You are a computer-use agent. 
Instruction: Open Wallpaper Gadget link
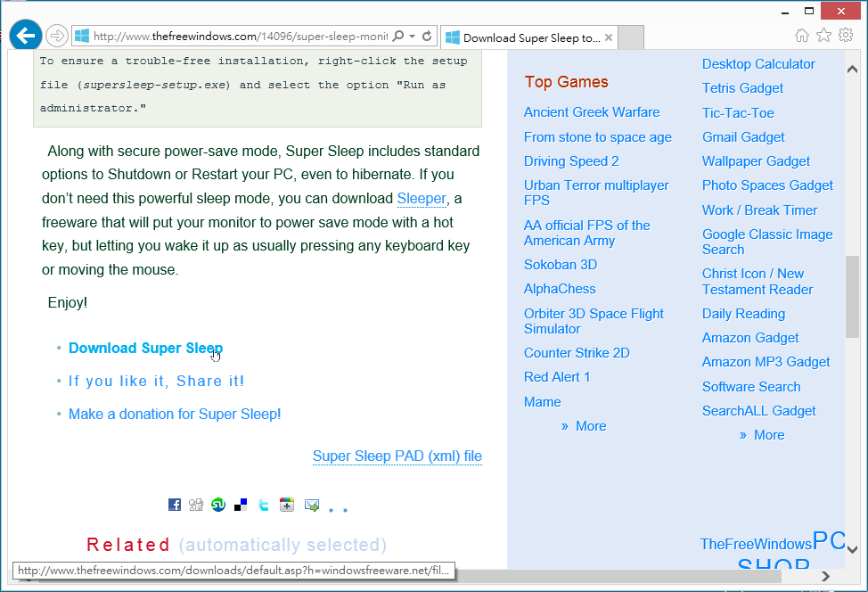click(x=756, y=161)
